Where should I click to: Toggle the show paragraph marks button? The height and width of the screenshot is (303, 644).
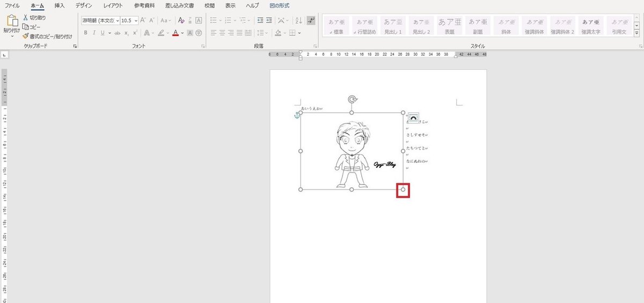[311, 20]
